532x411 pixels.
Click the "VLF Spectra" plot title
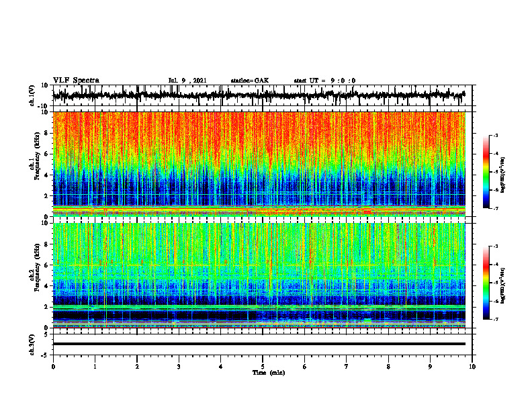pos(76,81)
